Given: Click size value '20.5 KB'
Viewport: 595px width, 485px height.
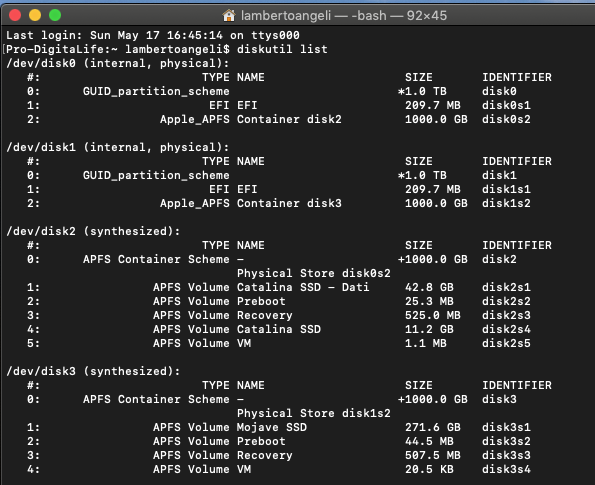Looking at the screenshot, I should [x=429, y=469].
